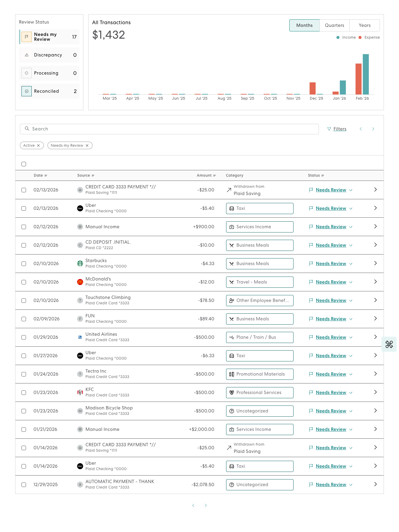The height and width of the screenshot is (532, 399).
Task: Toggle the select-all checkbox above table
Action: click(24, 164)
